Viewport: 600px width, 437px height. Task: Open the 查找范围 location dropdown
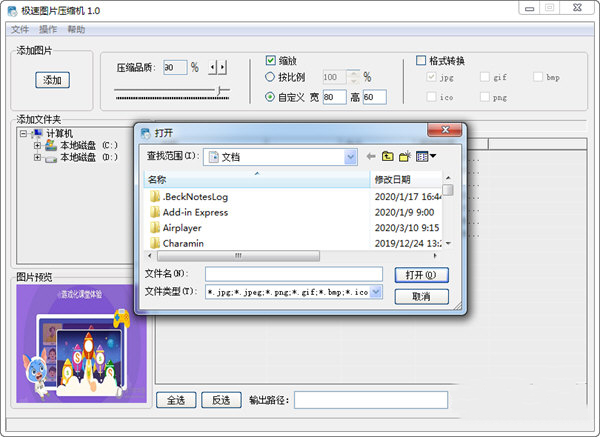[x=350, y=157]
